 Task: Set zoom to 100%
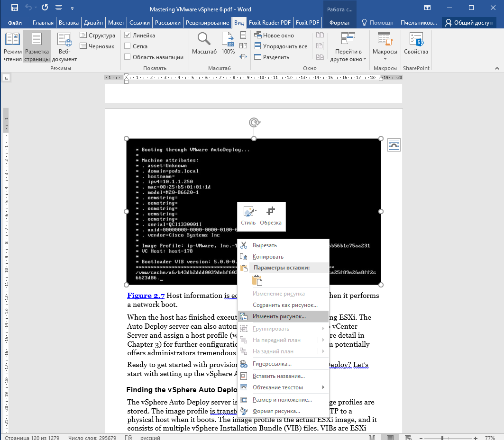(228, 43)
